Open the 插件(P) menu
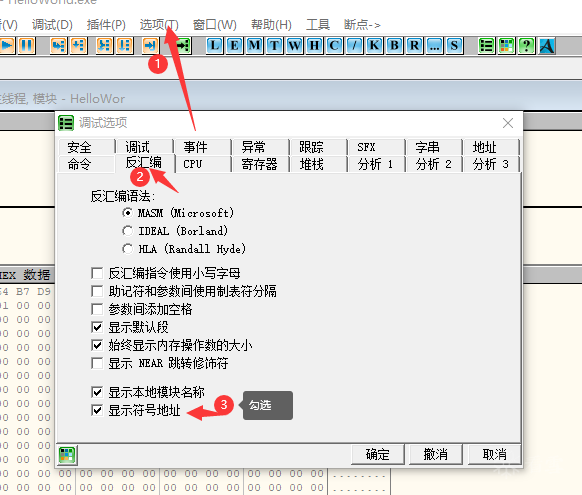The width and height of the screenshot is (582, 495). pos(106,25)
